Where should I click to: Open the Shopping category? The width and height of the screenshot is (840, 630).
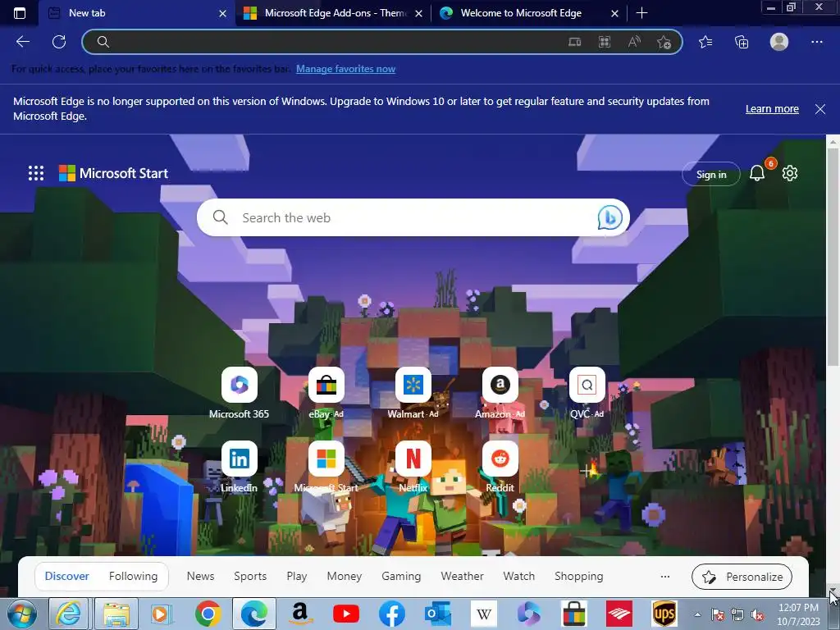(x=579, y=576)
